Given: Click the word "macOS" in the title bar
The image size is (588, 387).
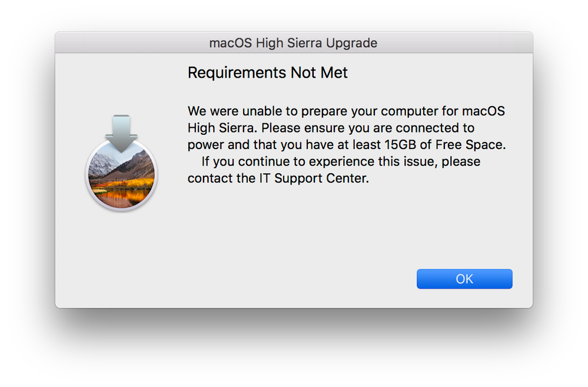Looking at the screenshot, I should [231, 43].
